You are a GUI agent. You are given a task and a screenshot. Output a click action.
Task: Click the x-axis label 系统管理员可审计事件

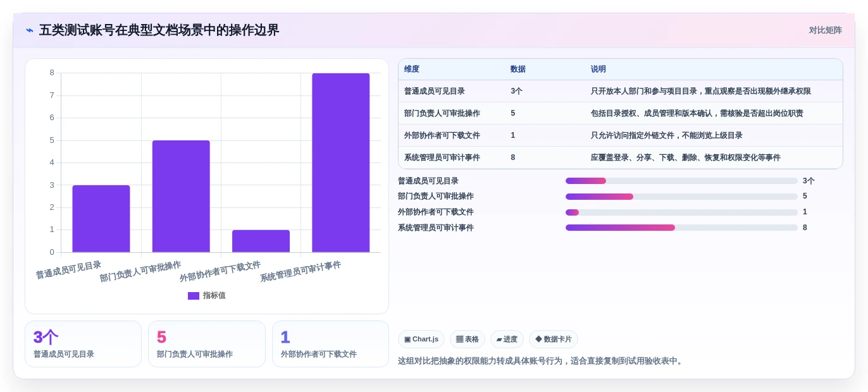tap(301, 272)
